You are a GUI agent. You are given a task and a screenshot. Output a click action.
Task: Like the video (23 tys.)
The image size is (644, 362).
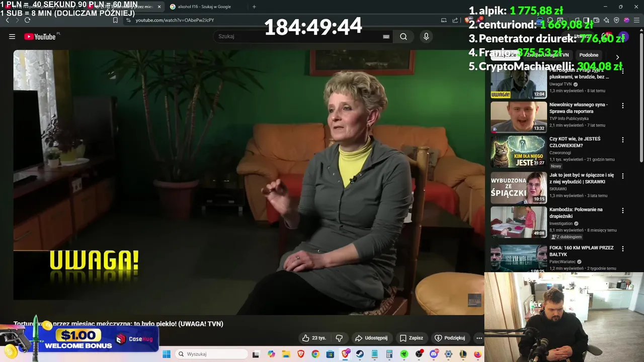tap(314, 338)
